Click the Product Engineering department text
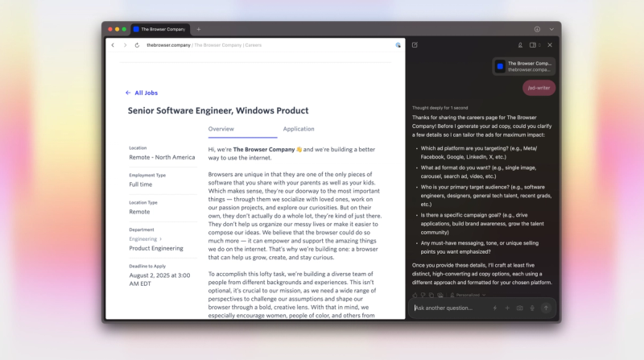Image resolution: width=644 pixels, height=360 pixels. click(x=156, y=248)
